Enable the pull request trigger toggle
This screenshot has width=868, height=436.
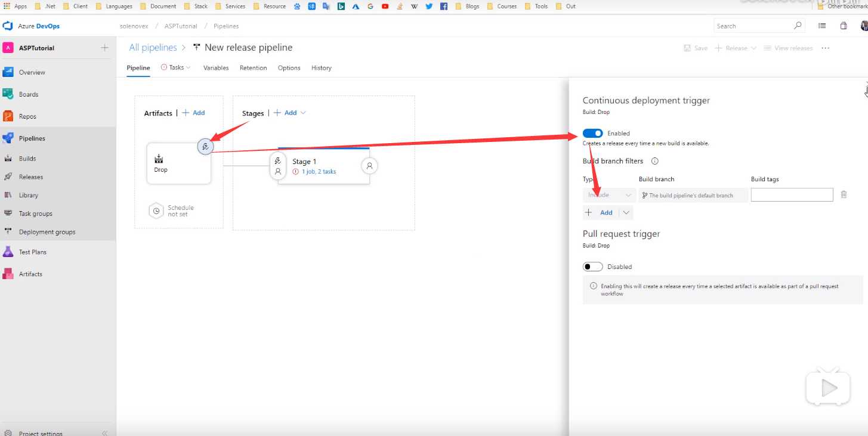593,267
